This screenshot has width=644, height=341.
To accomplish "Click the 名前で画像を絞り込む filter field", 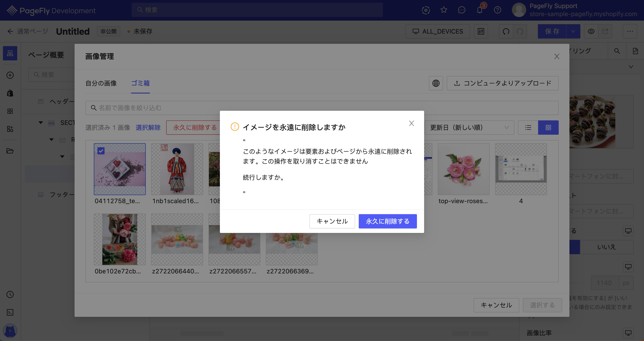I will tap(322, 108).
